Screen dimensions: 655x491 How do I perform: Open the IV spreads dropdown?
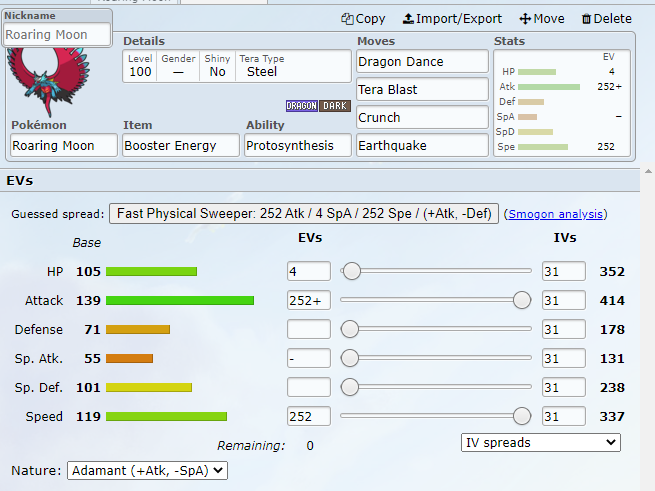point(541,443)
